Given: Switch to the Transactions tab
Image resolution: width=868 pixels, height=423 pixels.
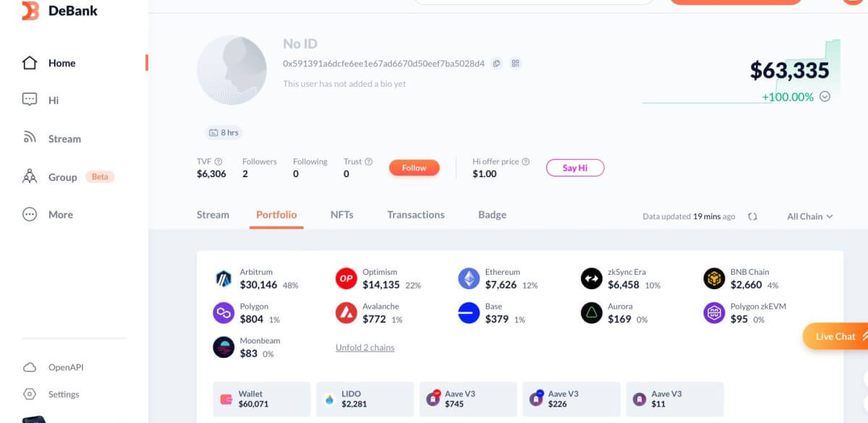Looking at the screenshot, I should [x=415, y=215].
